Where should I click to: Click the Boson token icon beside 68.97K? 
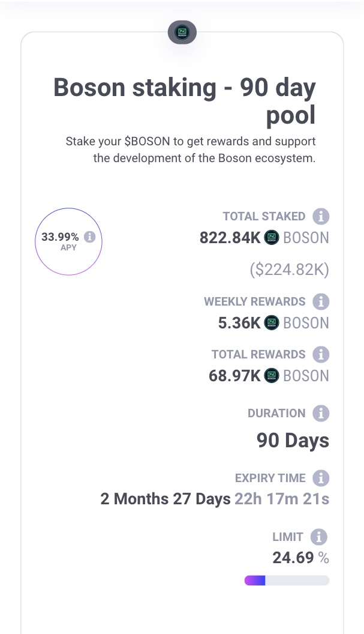[272, 376]
